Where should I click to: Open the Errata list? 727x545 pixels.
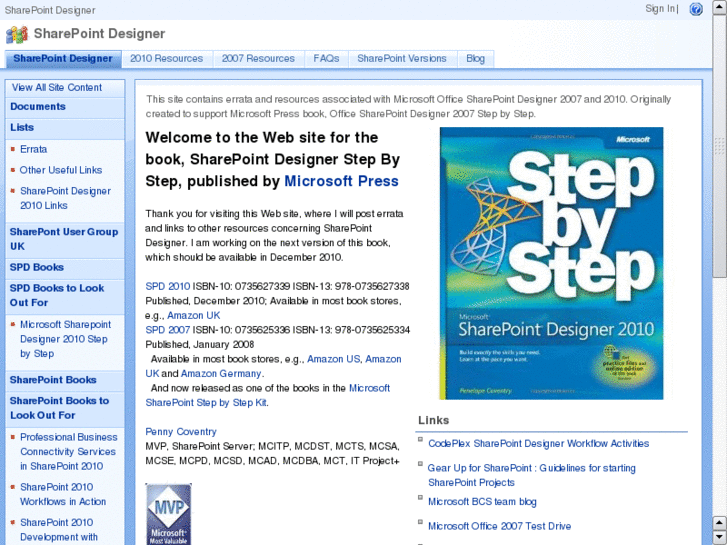pyautogui.click(x=33, y=149)
